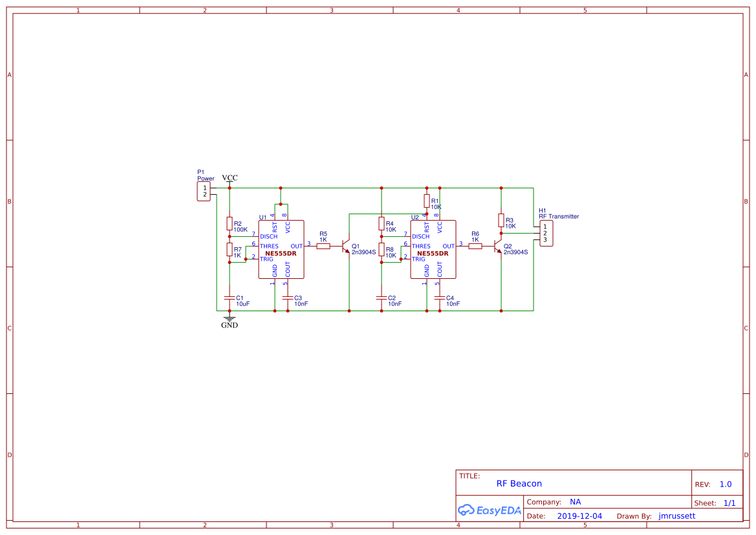Click the Q2 2n3904S transistor symbol
756x535 pixels.
[498, 247]
